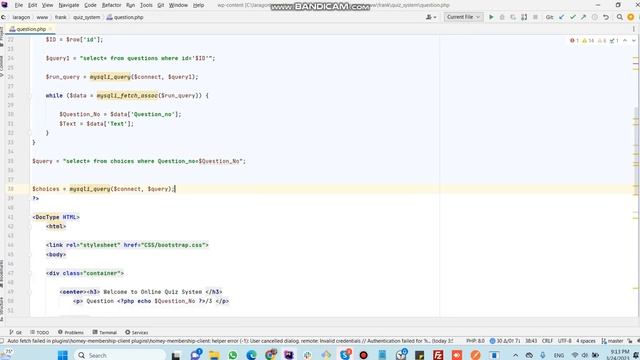Open FileZilla from taskbar

tap(438, 355)
